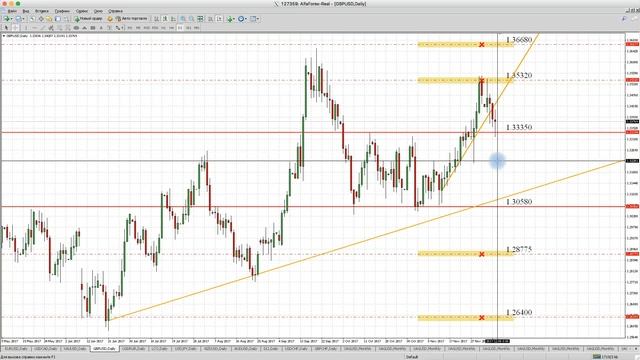The image size is (640, 360).
Task: Select the M1 timeframe
Action: [130, 28]
